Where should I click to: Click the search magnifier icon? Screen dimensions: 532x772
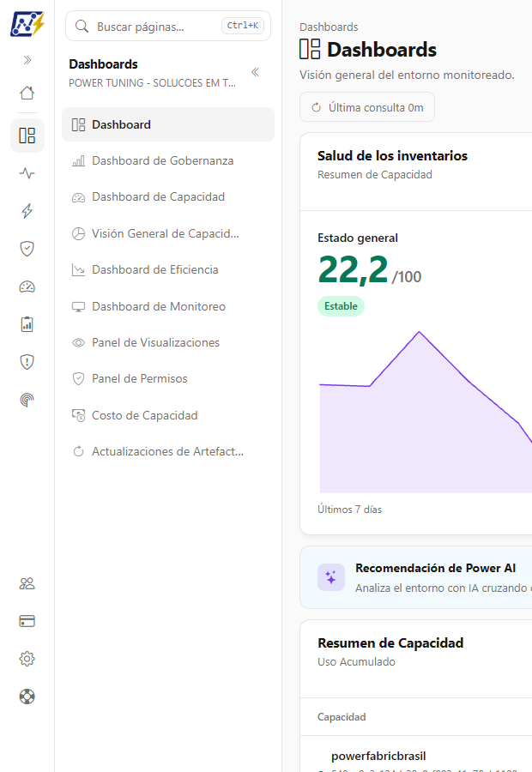tap(82, 26)
